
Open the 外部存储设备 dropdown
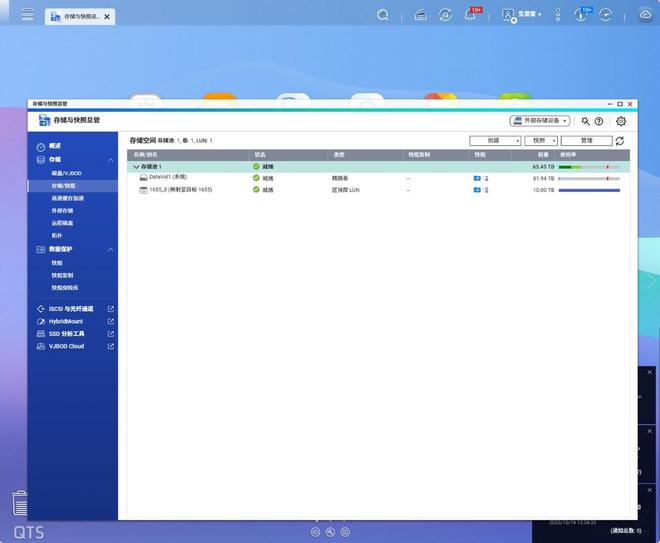click(540, 121)
